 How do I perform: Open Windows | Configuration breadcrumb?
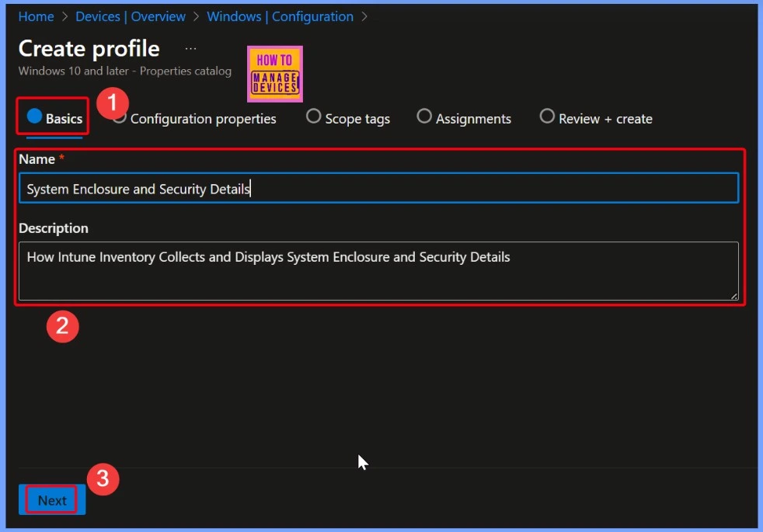click(280, 16)
